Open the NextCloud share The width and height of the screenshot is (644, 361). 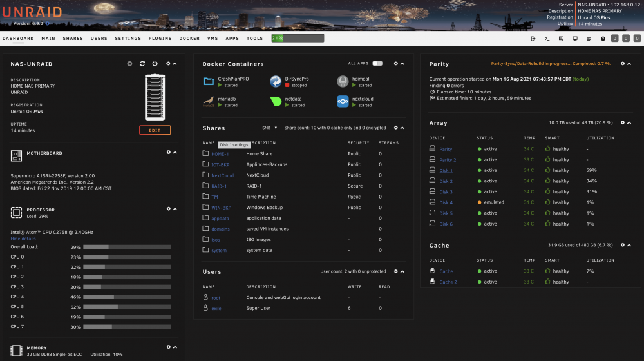click(x=223, y=175)
